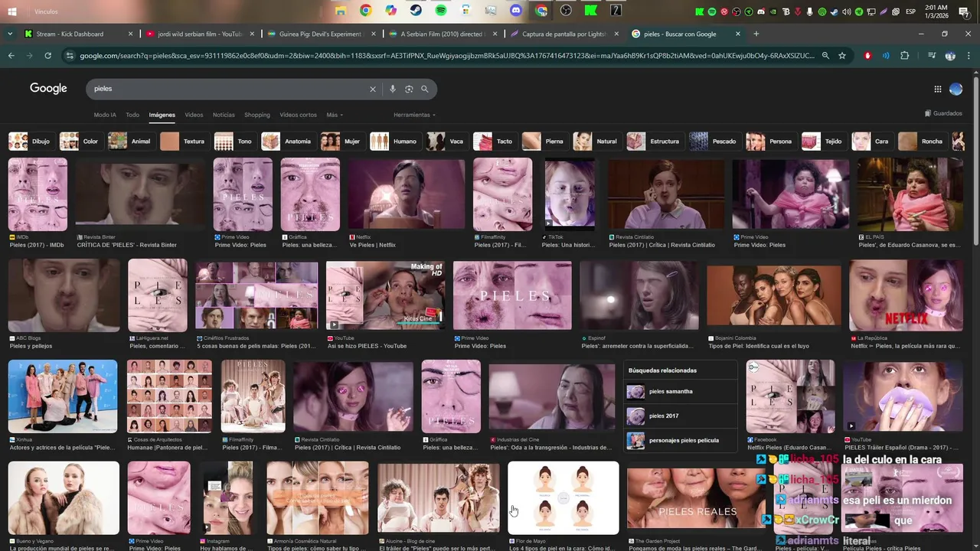Expand the Herramientas options

(414, 115)
